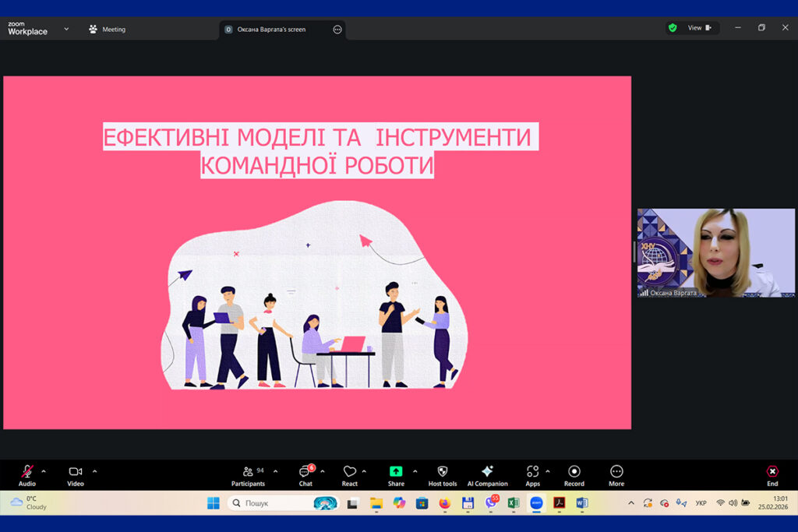Open Host tools shield icon
798x532 pixels.
tap(443, 471)
